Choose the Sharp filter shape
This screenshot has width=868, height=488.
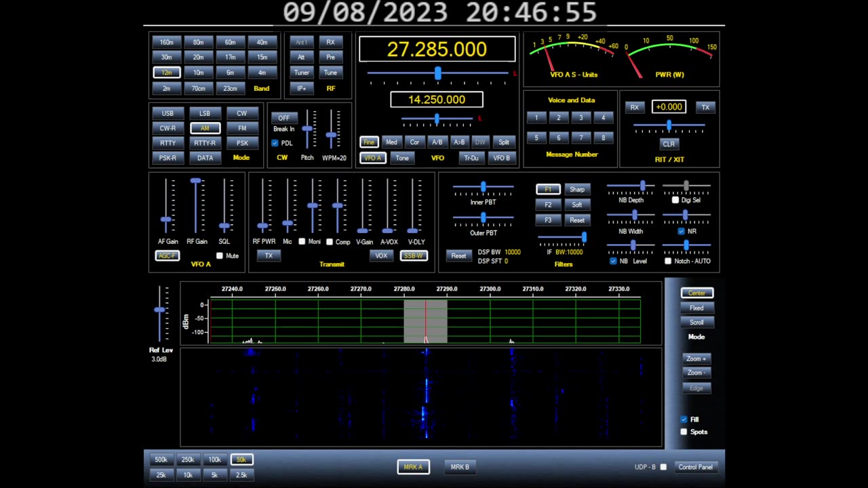point(577,189)
